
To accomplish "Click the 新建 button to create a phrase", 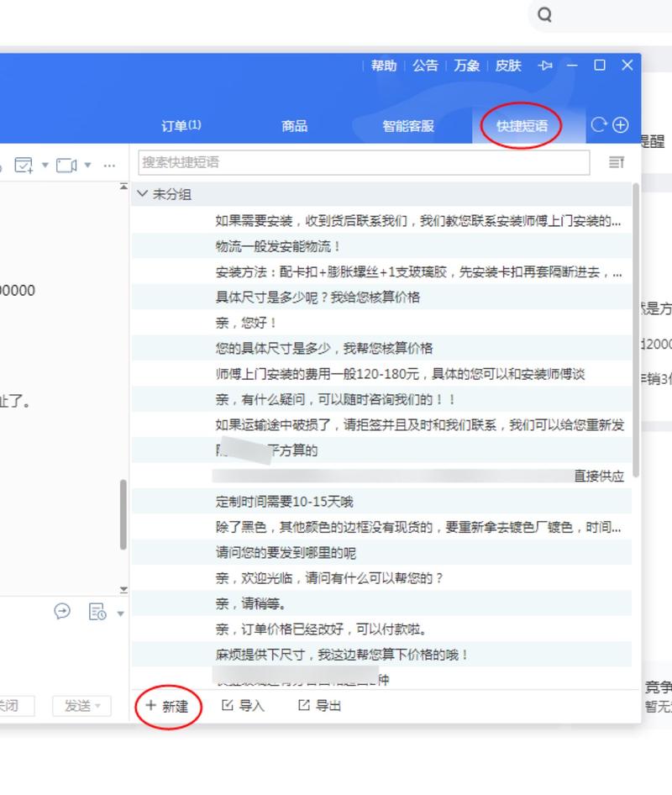I will tap(167, 706).
